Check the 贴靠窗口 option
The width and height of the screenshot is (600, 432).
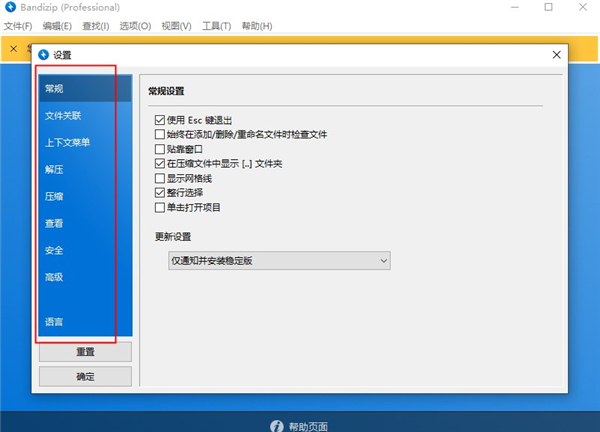(x=160, y=149)
